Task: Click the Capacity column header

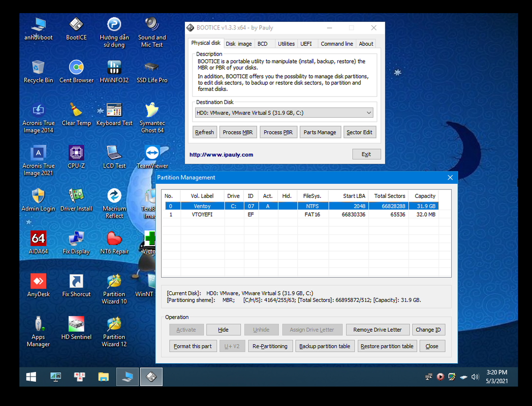Action: (x=425, y=196)
